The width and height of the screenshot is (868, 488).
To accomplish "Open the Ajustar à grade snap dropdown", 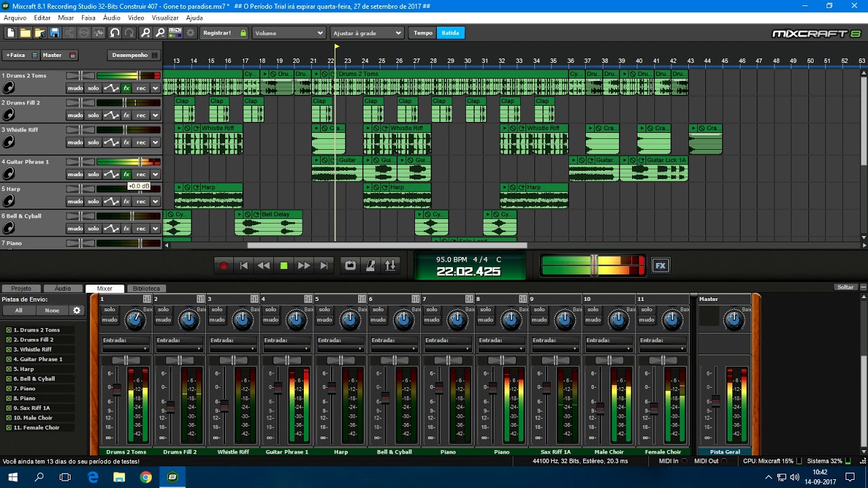I will click(x=367, y=33).
